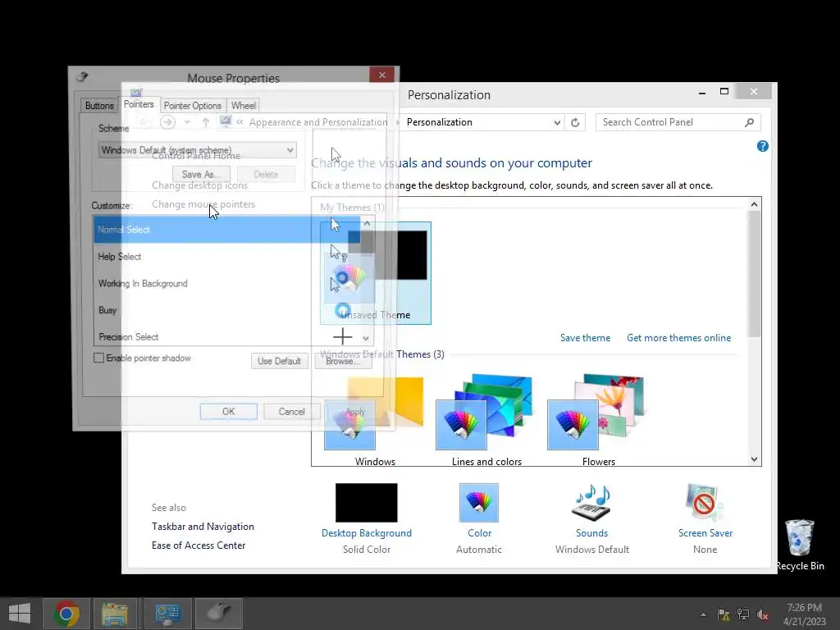Viewport: 840px width, 630px height.
Task: Select the Unsaved Theme thumbnail
Action: coord(376,273)
